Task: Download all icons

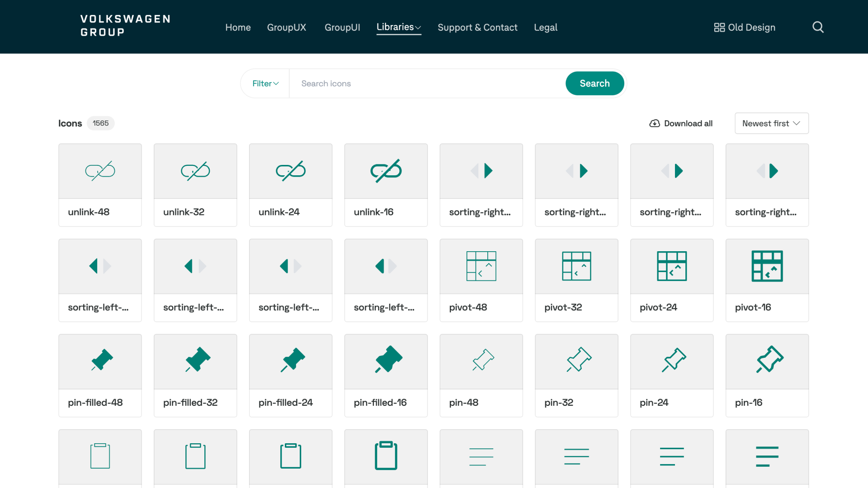Action: (681, 123)
